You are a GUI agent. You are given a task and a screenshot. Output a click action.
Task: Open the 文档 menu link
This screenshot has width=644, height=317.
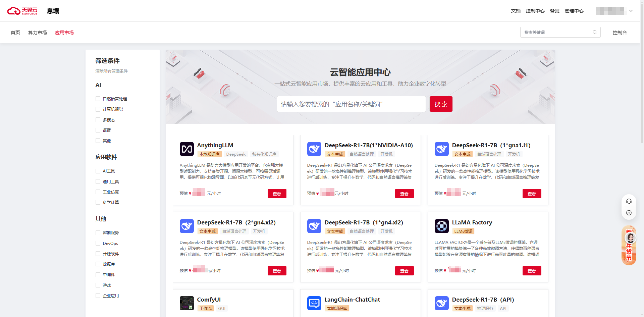pos(516,11)
